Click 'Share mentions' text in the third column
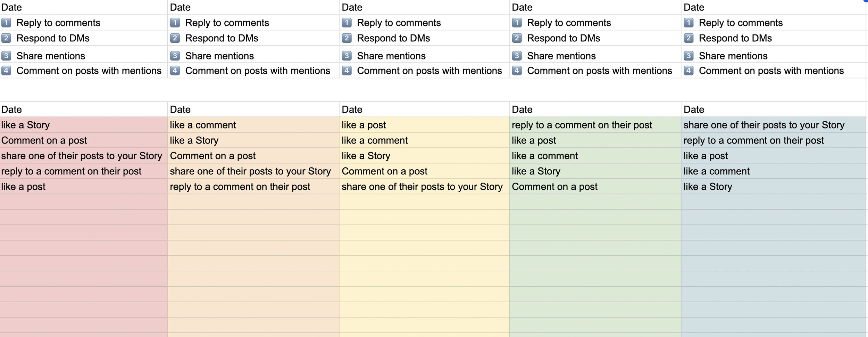 [x=391, y=56]
